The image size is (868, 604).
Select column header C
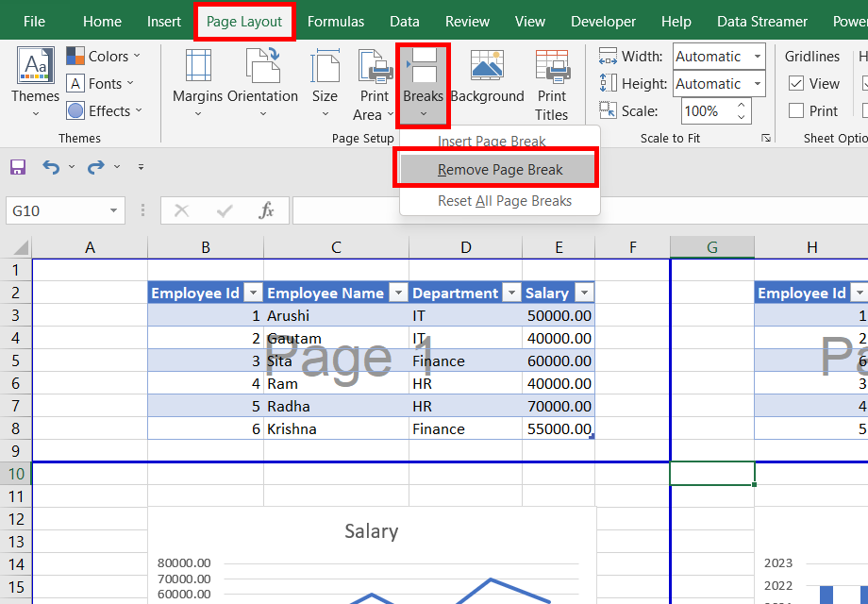coord(336,247)
